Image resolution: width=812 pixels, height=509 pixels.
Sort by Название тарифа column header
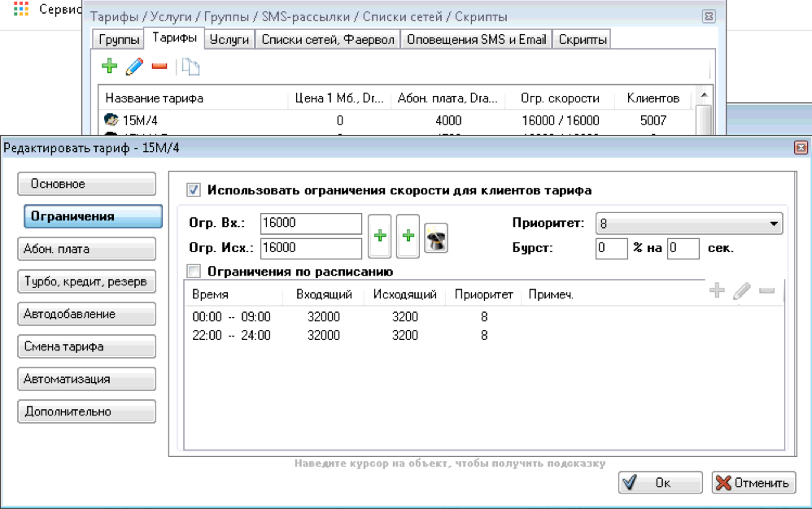tap(193, 98)
